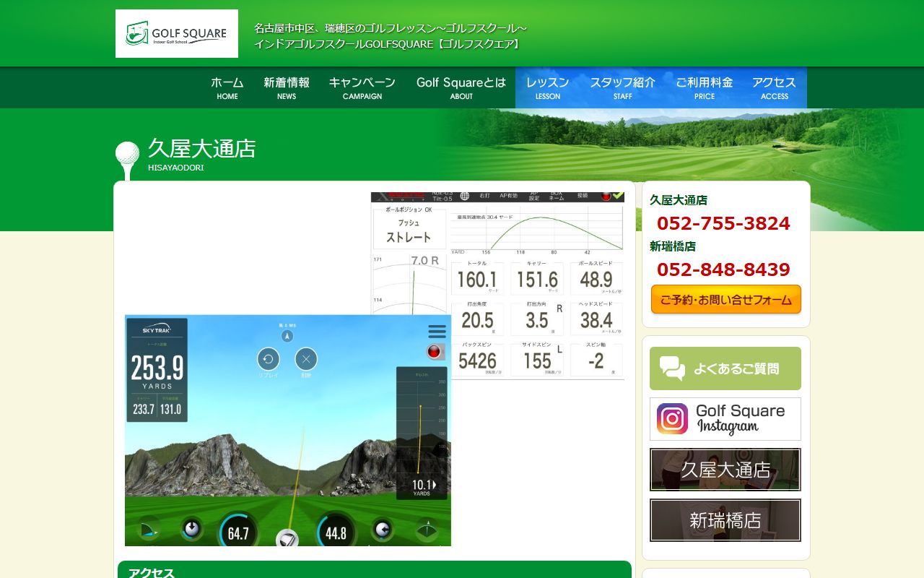Select the レッスン LESSON menu item
The image size is (924, 578).
[548, 88]
